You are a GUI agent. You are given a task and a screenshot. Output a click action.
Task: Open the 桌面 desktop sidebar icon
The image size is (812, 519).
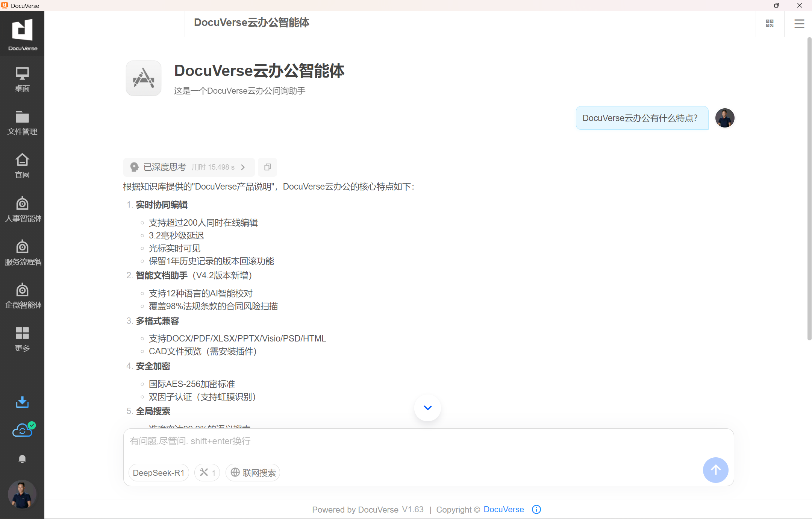(x=22, y=79)
